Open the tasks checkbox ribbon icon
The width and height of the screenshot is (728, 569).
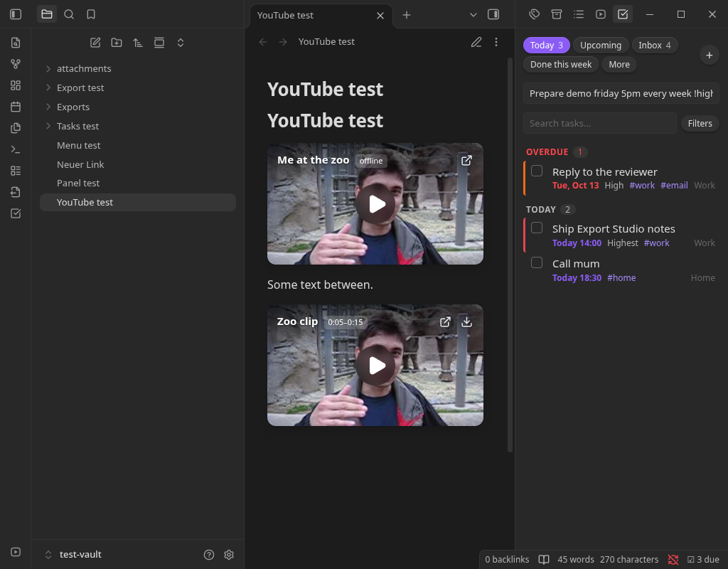pos(16,213)
